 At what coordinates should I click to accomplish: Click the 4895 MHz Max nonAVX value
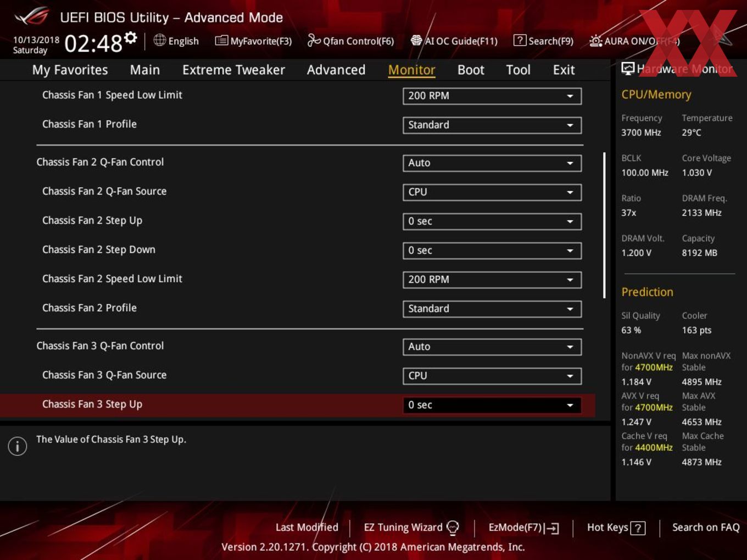tap(702, 382)
